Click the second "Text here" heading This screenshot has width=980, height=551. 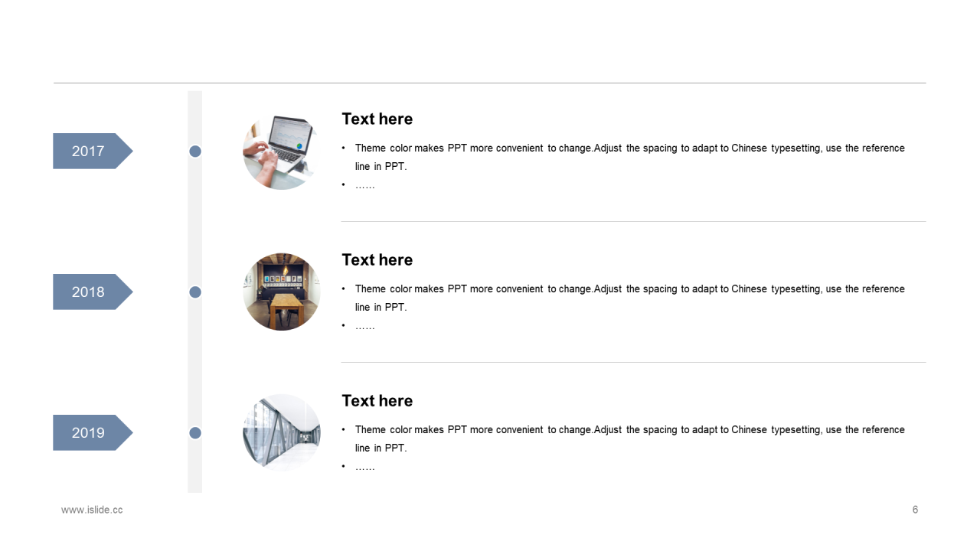coord(377,259)
